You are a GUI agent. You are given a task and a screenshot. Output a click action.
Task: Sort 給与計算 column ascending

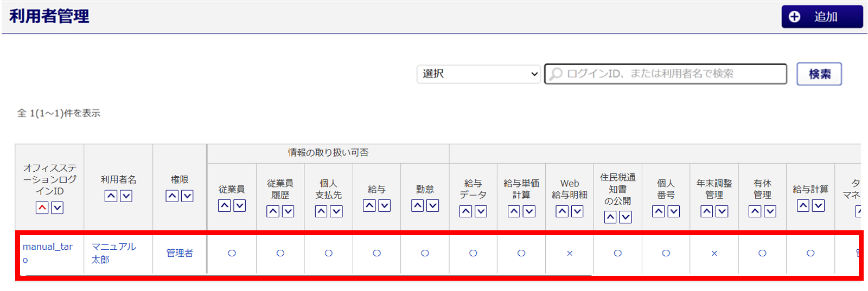(x=803, y=205)
